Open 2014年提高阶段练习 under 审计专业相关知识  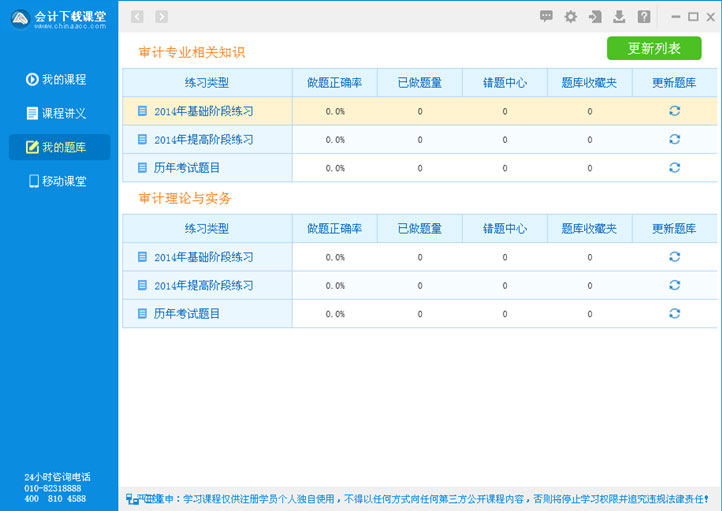203,140
